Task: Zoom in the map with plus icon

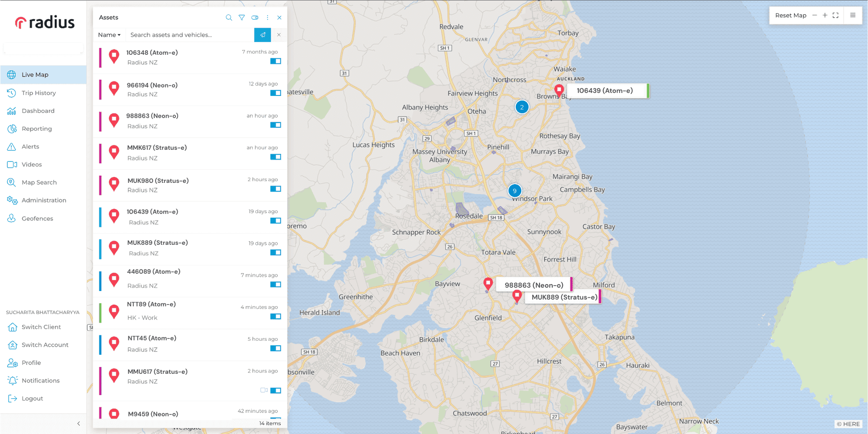Action: pos(825,15)
